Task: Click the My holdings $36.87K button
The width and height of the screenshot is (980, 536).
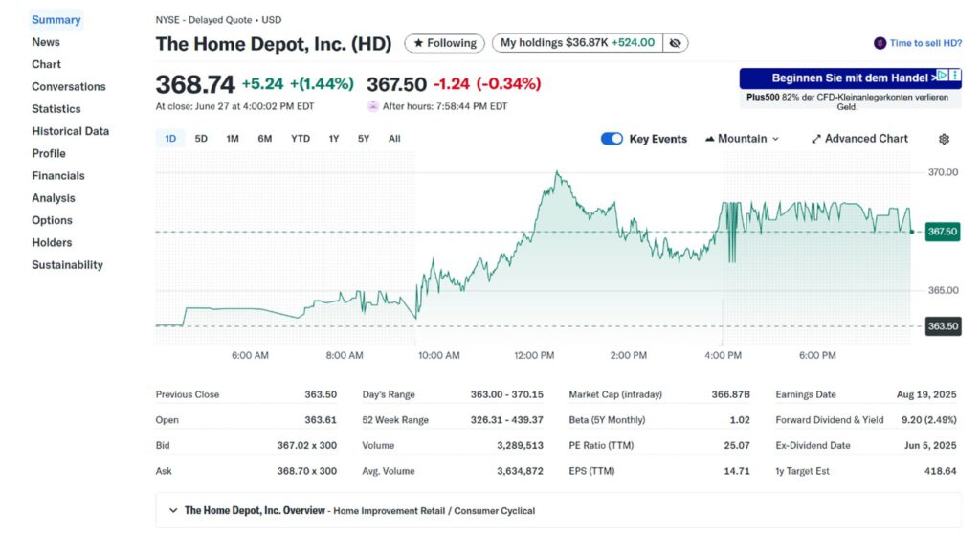Action: 577,43
